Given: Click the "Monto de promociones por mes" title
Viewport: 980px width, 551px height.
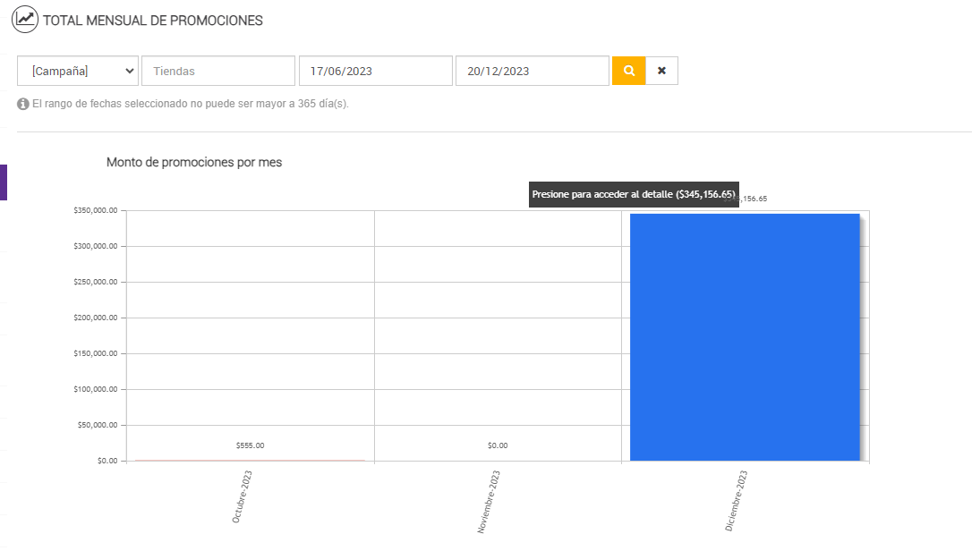Looking at the screenshot, I should pos(194,162).
